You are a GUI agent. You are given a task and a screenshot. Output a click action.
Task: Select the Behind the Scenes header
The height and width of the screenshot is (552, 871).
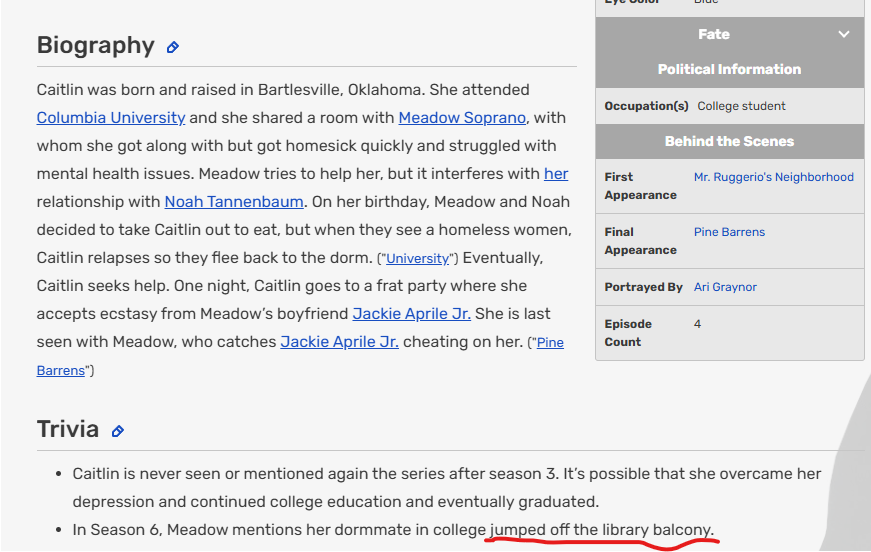click(x=729, y=141)
